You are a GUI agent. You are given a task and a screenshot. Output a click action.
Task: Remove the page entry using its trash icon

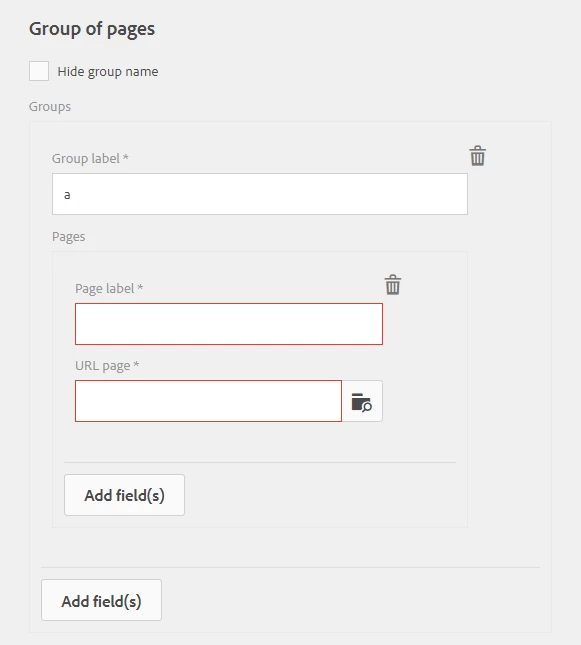[x=393, y=285]
